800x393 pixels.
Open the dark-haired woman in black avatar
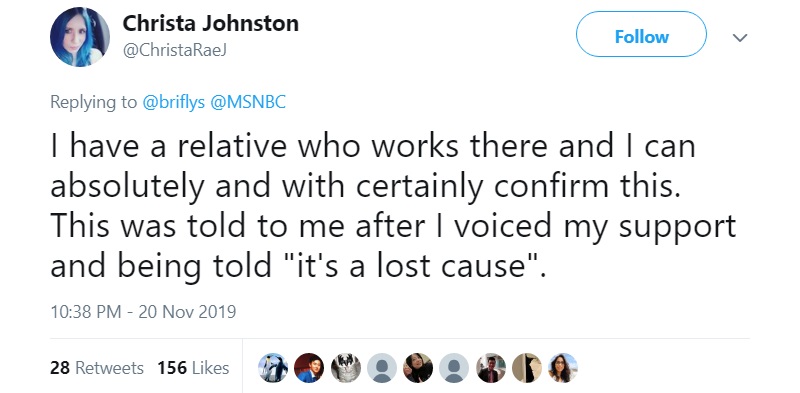pyautogui.click(x=418, y=367)
